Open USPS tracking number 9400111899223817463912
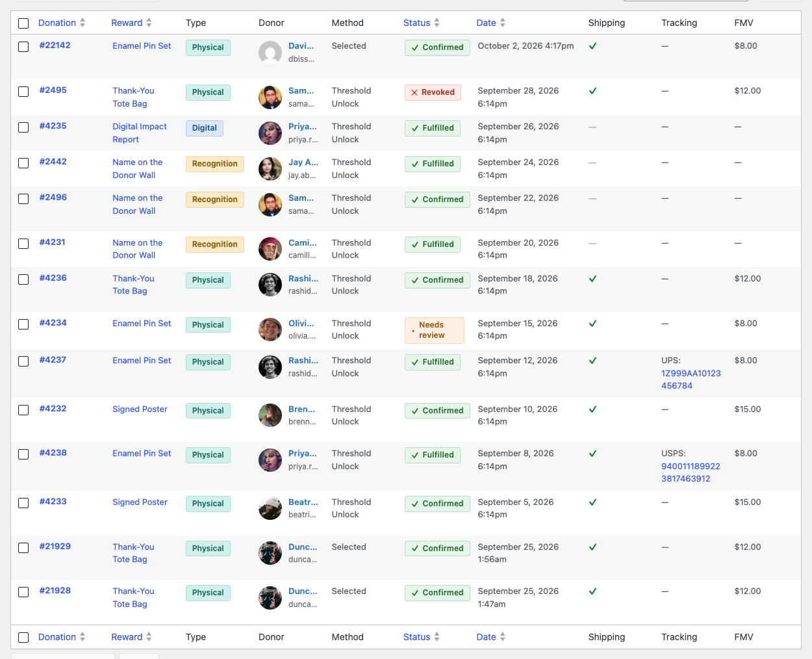This screenshot has width=812, height=659. [691, 472]
